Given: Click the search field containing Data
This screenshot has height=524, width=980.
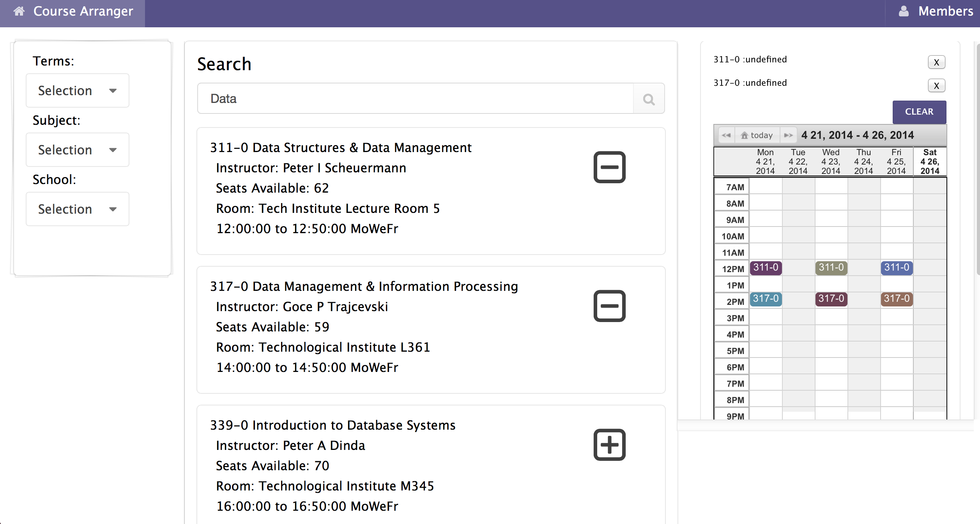Looking at the screenshot, I should [x=415, y=99].
